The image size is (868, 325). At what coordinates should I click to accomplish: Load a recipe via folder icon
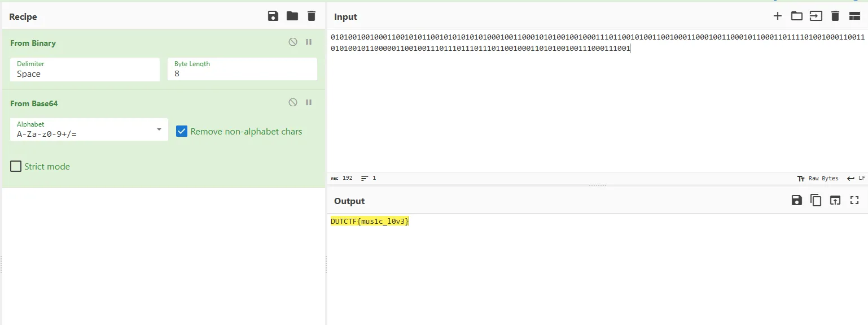(292, 16)
